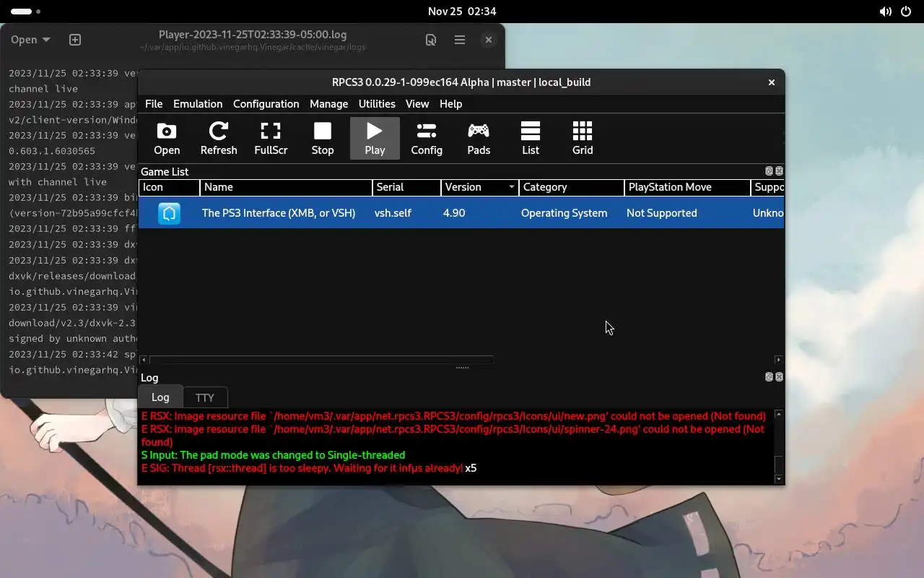Open the Manage menu
924x578 pixels.
(x=328, y=104)
